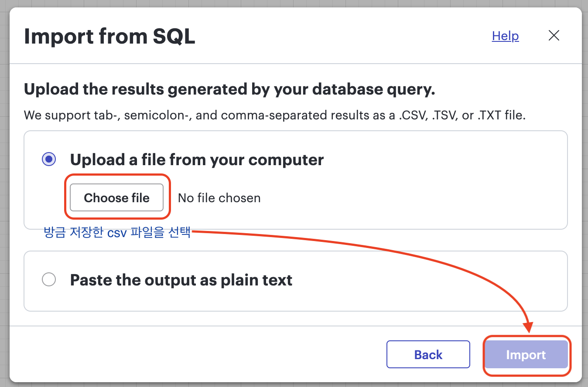Screen dimensions: 588x387
Task: Click the 'Upload a file from your computer' label
Action: click(x=197, y=160)
